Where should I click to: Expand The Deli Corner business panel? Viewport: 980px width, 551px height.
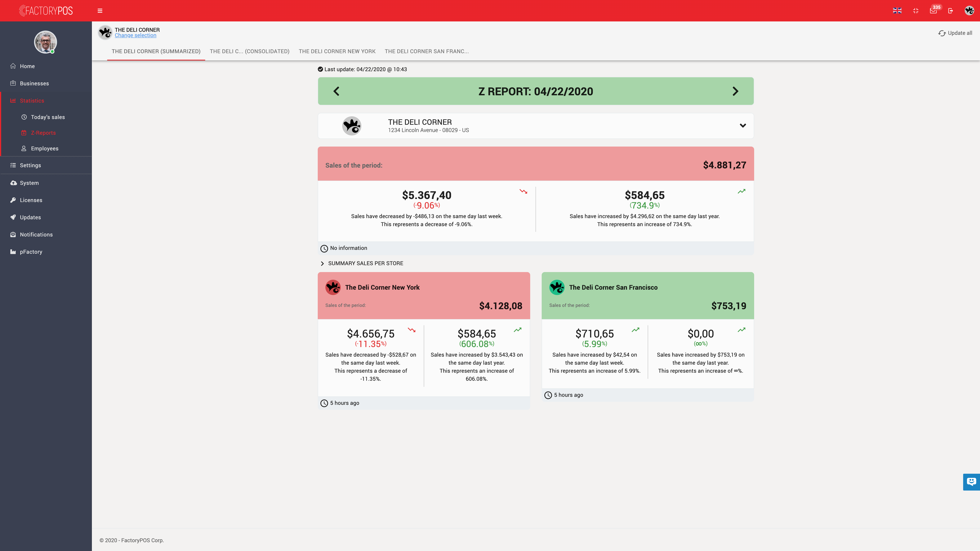[x=743, y=126]
